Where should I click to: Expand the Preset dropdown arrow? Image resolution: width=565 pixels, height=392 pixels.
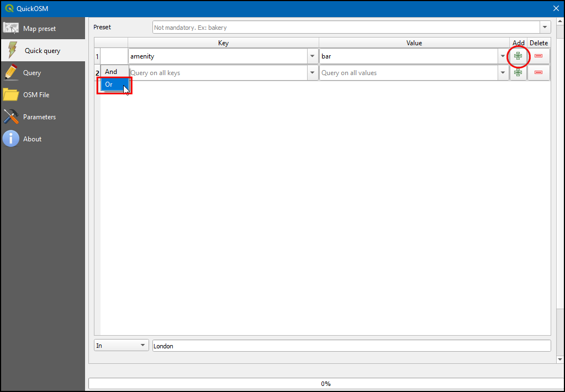pyautogui.click(x=545, y=27)
